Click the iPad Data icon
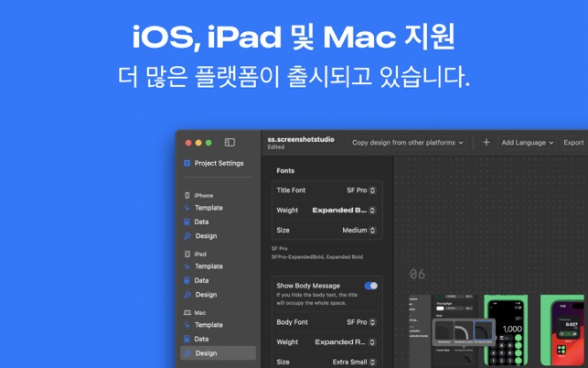The width and height of the screenshot is (588, 368). point(187,280)
